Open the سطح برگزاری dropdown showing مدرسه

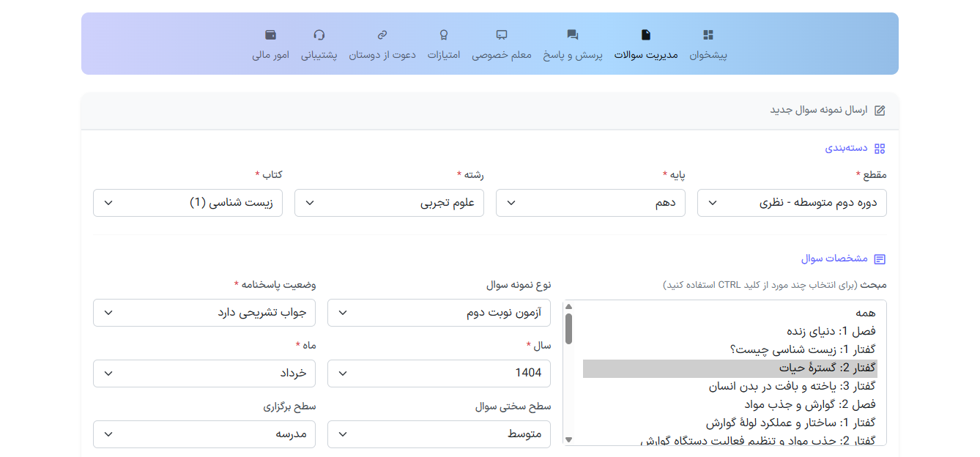point(204,434)
